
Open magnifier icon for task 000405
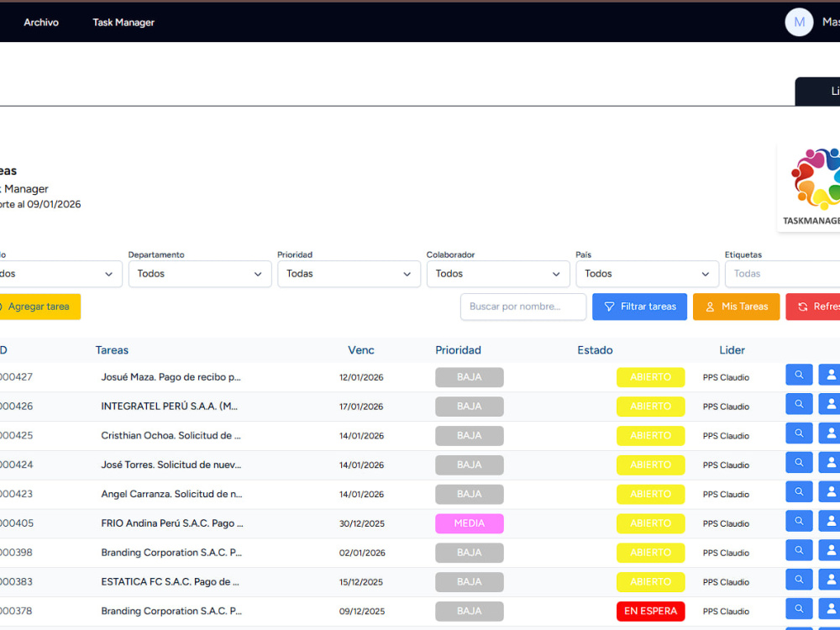(799, 521)
